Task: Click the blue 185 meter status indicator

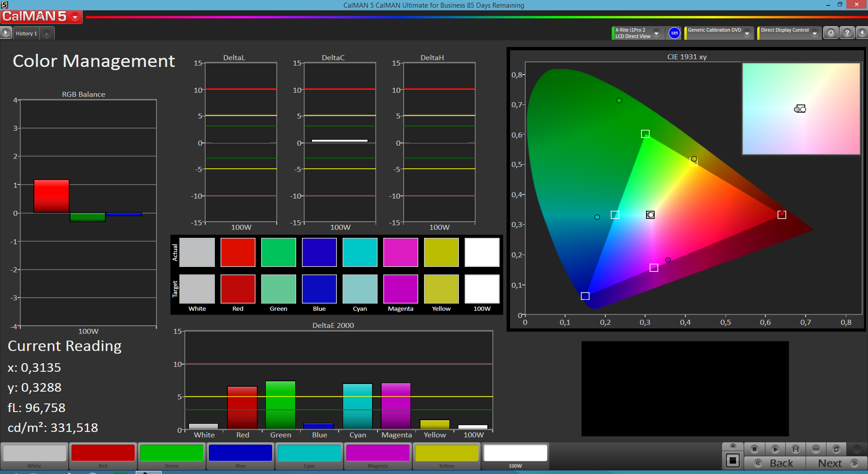Action: tap(674, 33)
